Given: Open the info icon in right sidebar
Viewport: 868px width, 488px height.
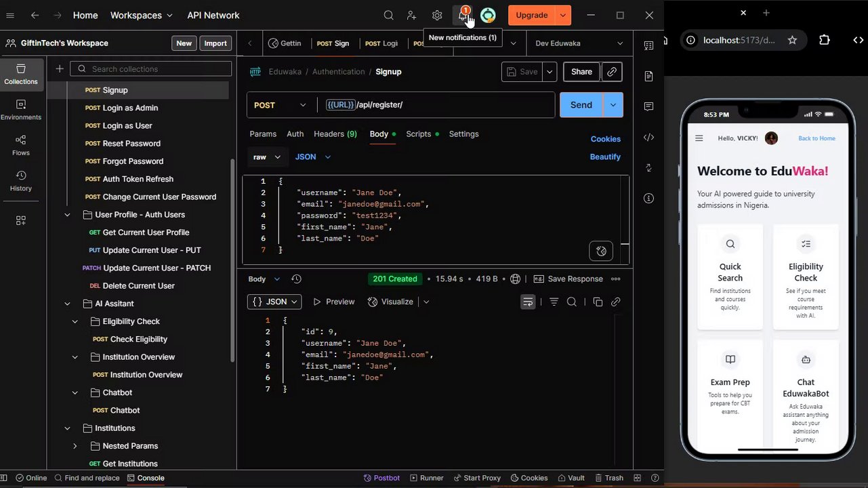Looking at the screenshot, I should click(x=648, y=198).
